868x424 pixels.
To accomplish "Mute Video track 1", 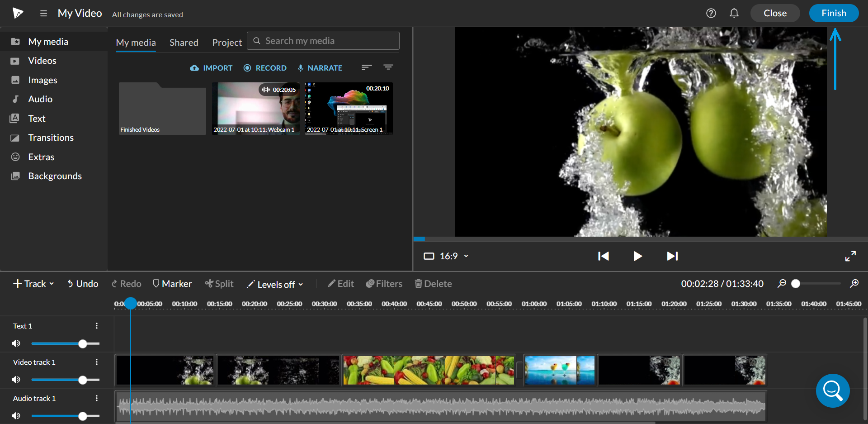I will coord(16,380).
